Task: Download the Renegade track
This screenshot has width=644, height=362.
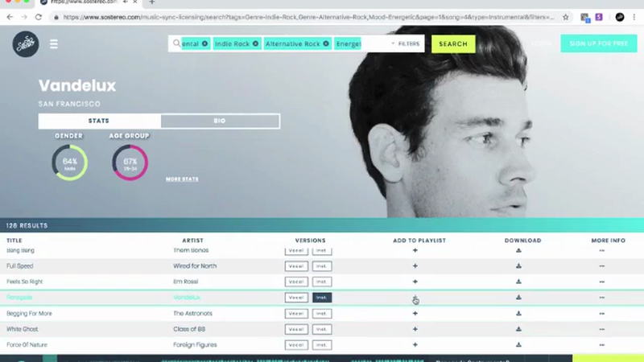Action: click(x=518, y=297)
